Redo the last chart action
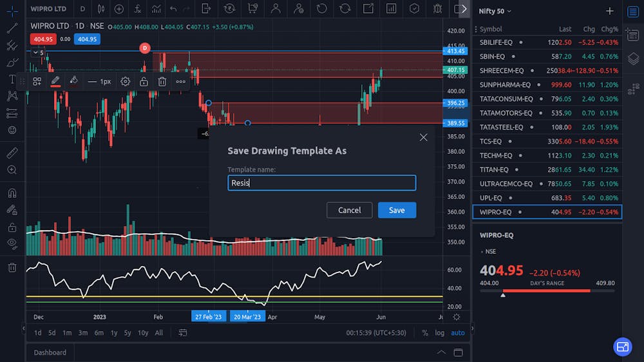Viewport: 644px width, 362px height. [187, 8]
